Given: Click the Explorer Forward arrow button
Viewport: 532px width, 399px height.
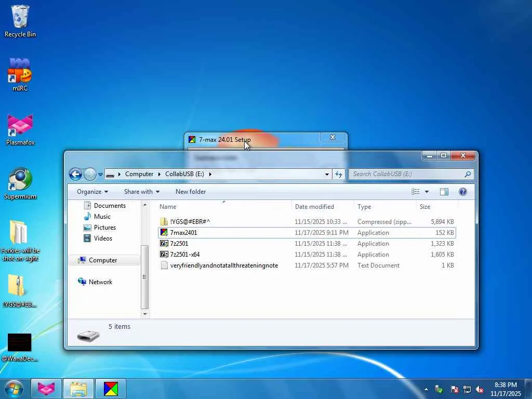Looking at the screenshot, I should (90, 175).
